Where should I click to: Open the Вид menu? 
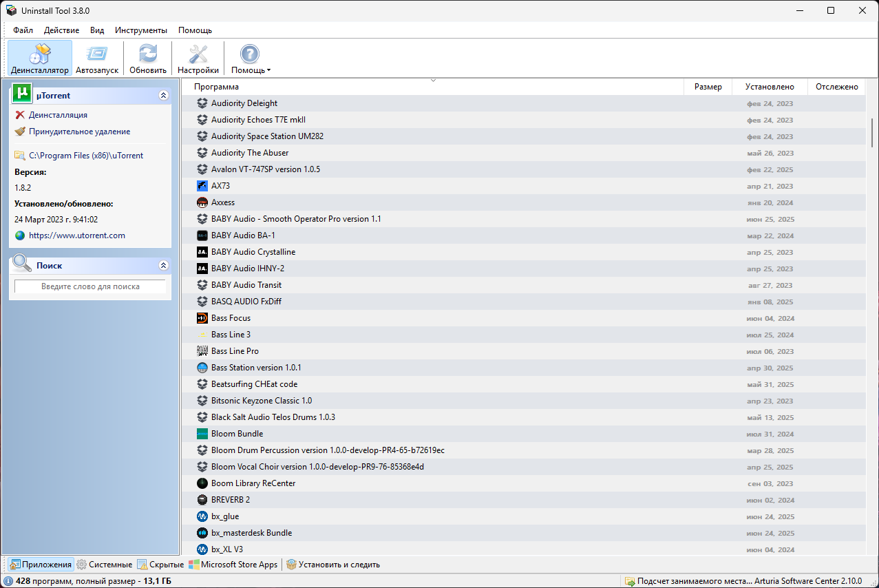pyautogui.click(x=97, y=30)
